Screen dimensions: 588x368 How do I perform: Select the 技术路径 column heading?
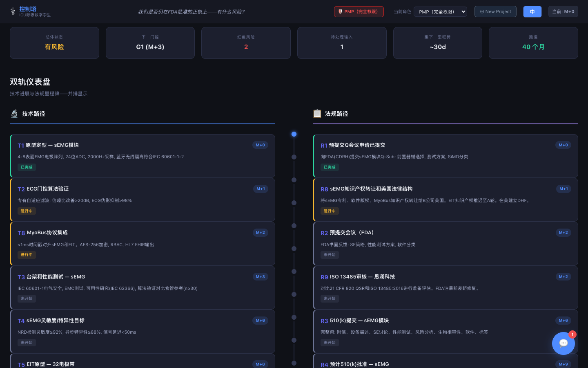tap(33, 114)
